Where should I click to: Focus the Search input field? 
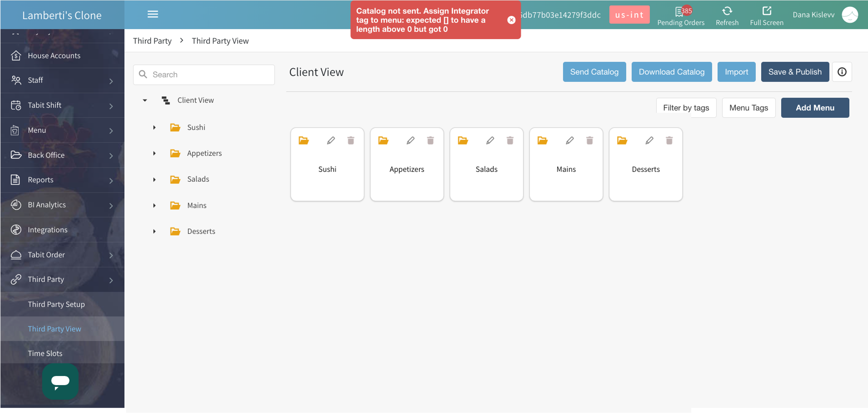[209, 74]
